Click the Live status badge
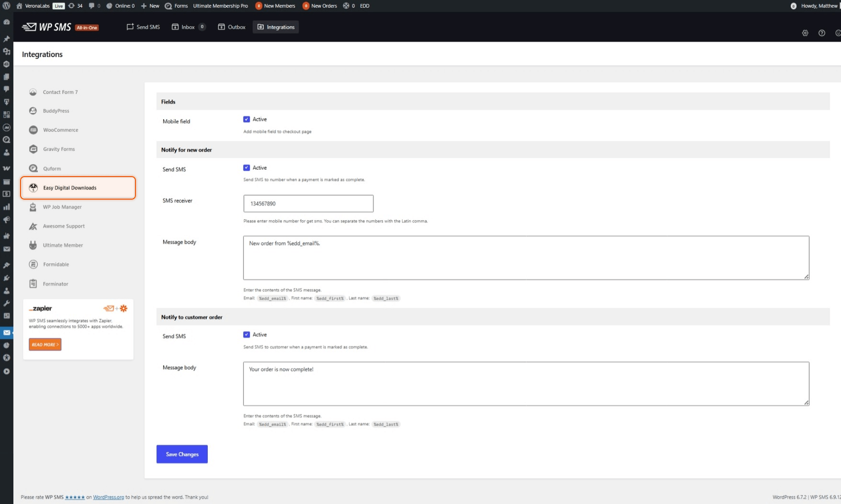 click(58, 6)
